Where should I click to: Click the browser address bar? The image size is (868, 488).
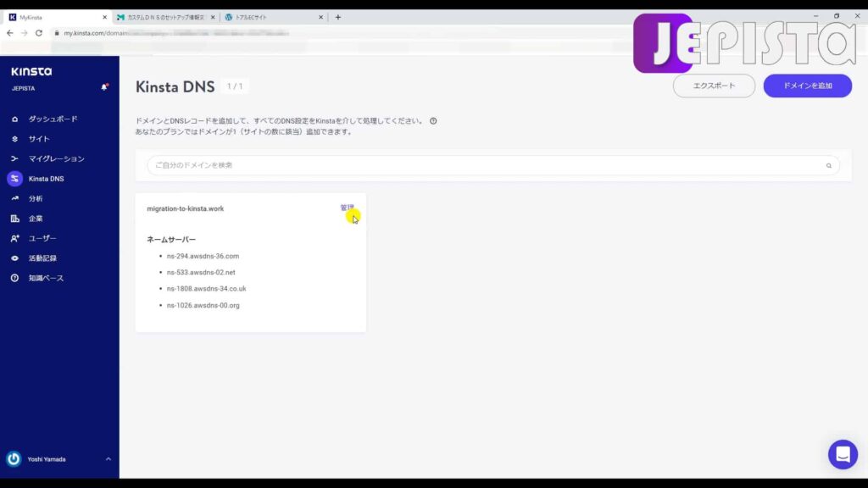click(170, 34)
